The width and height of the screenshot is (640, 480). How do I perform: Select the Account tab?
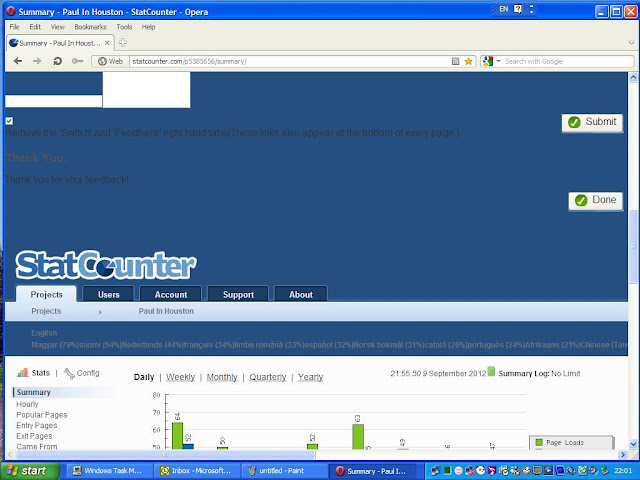pyautogui.click(x=171, y=294)
